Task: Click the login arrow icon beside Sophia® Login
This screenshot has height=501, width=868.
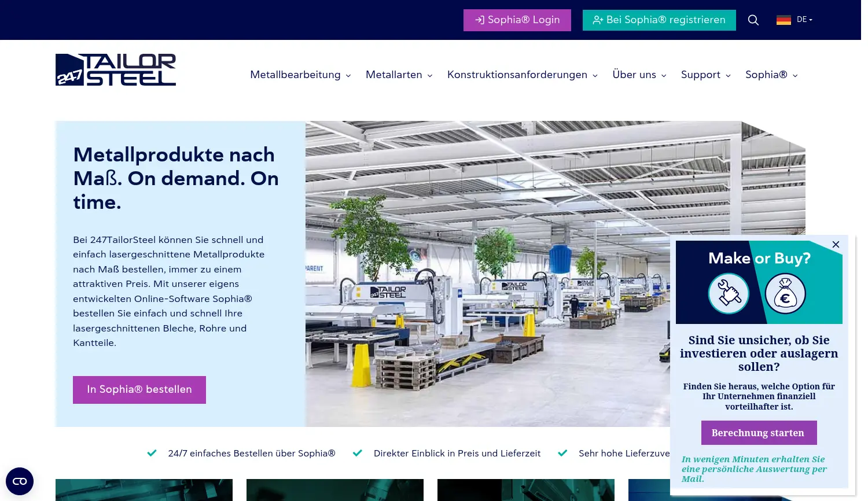Action: pos(480,20)
